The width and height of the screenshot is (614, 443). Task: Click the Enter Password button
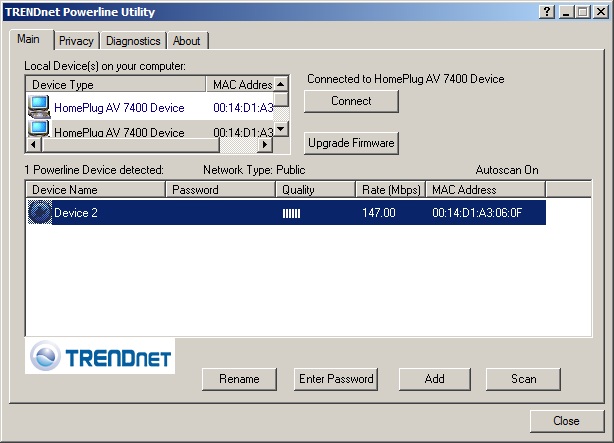(x=336, y=379)
